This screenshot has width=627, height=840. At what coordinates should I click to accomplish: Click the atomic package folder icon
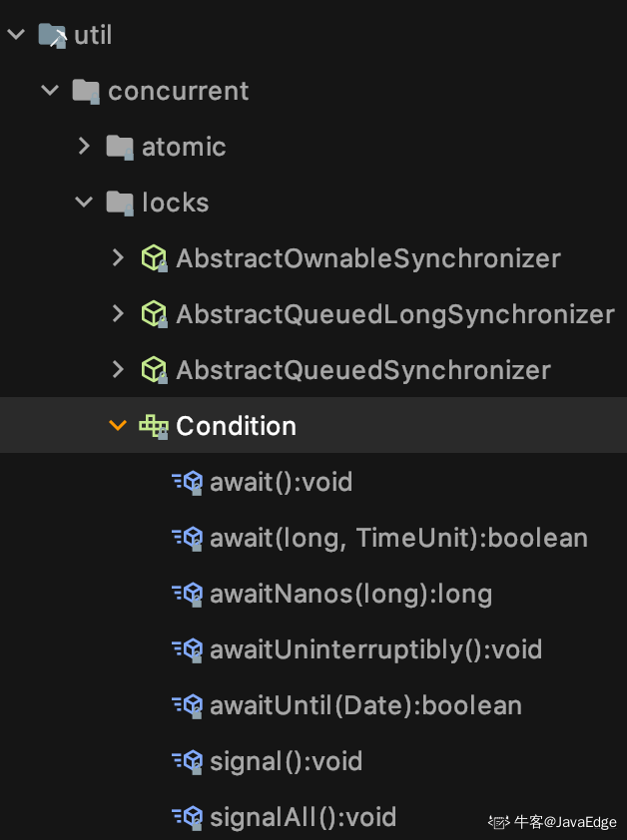[x=122, y=146]
